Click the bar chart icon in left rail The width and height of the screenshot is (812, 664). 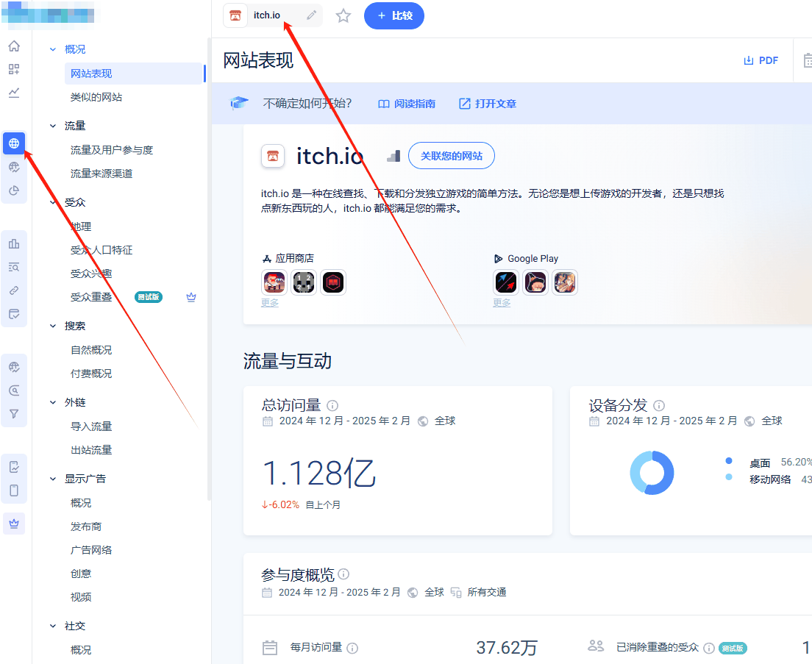(14, 243)
